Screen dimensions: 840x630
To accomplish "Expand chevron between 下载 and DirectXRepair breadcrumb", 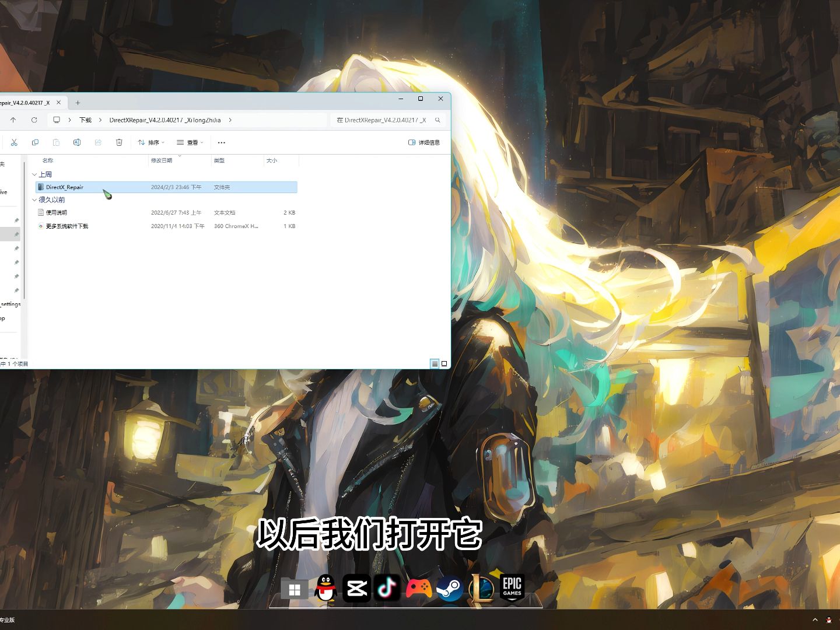I will (x=100, y=120).
